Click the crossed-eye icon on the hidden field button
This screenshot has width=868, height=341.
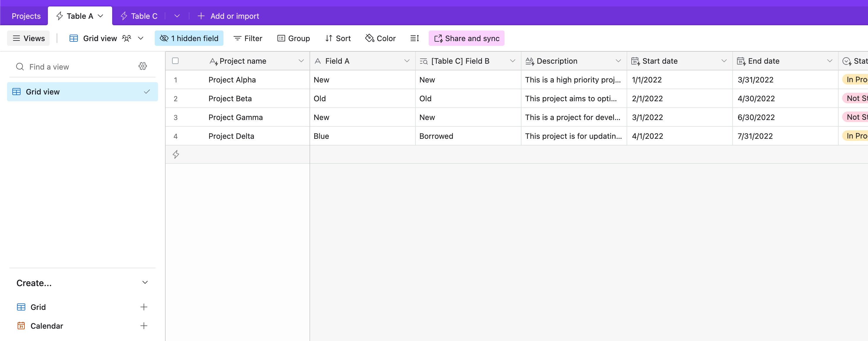tap(164, 38)
